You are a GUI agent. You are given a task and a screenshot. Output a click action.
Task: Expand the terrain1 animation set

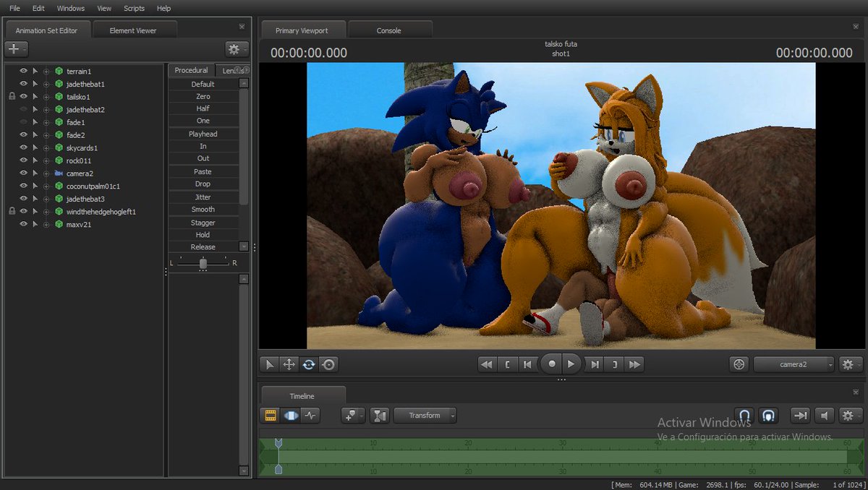[x=46, y=71]
